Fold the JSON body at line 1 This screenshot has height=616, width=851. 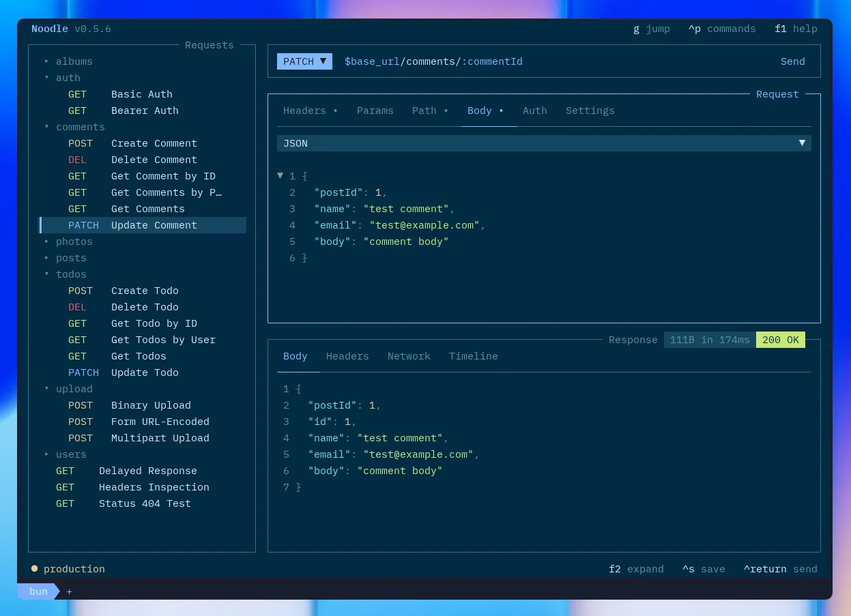coord(280,176)
